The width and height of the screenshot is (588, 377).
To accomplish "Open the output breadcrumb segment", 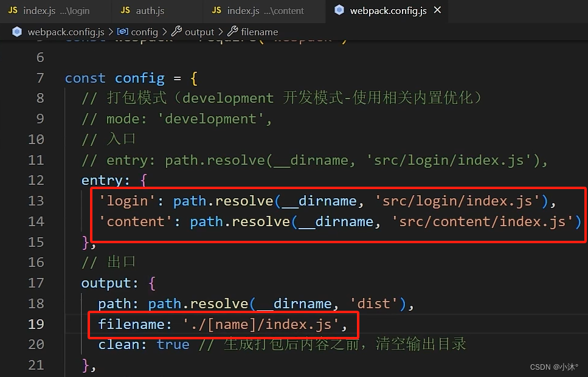I will tap(199, 32).
